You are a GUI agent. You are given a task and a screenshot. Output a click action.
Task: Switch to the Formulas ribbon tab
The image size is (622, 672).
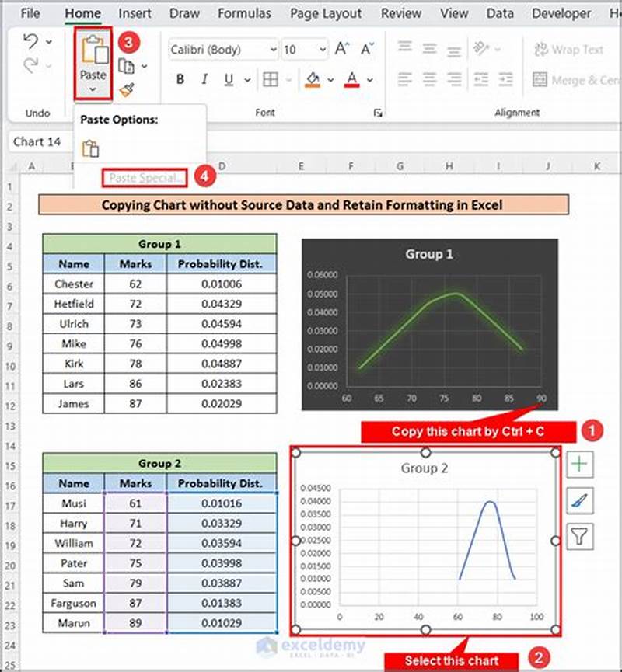243,13
